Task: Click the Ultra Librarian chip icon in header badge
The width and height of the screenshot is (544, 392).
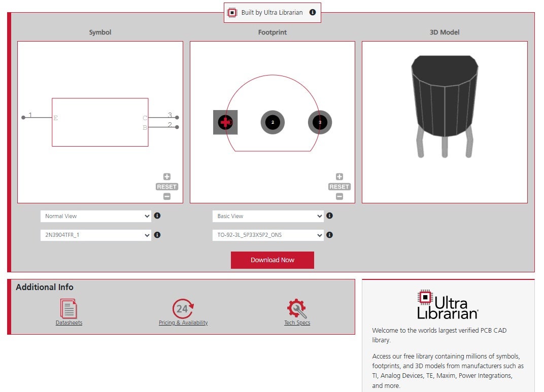Action: point(232,13)
